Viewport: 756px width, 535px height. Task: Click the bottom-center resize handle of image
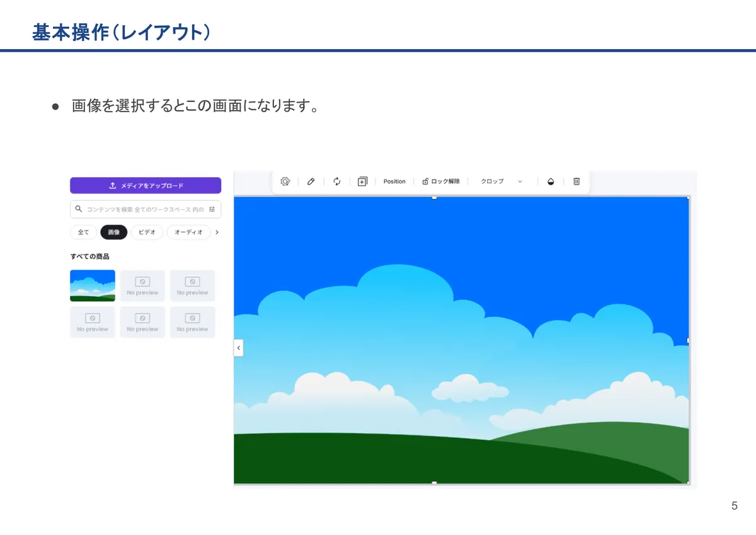pos(434,483)
